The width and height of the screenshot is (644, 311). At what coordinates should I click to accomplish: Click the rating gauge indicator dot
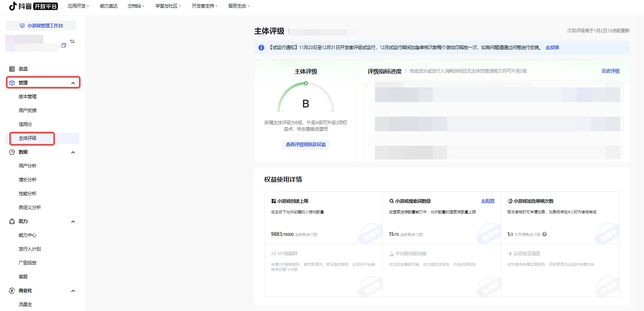[x=306, y=83]
